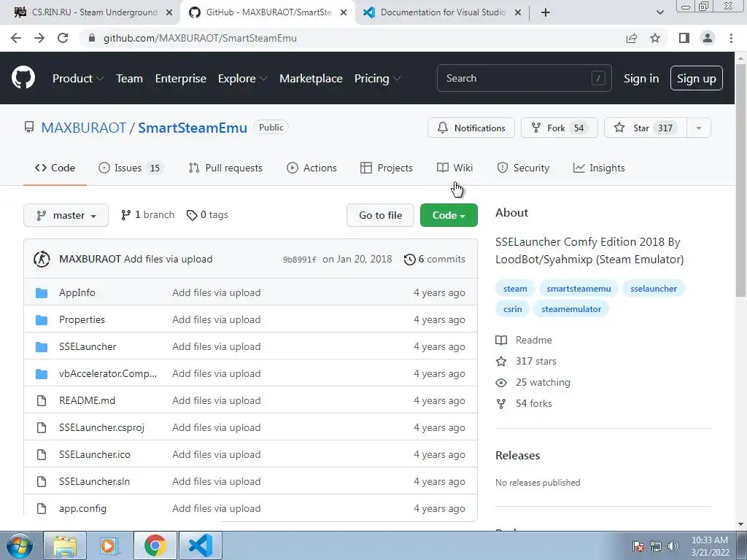
Task: Click the Properties folder icon
Action: (x=42, y=319)
